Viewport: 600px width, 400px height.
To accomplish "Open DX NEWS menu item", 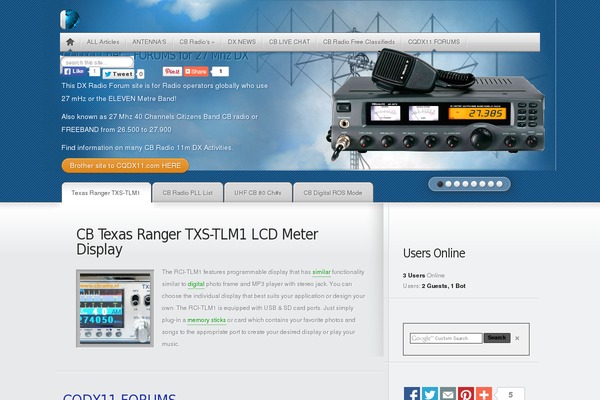I will point(241,42).
